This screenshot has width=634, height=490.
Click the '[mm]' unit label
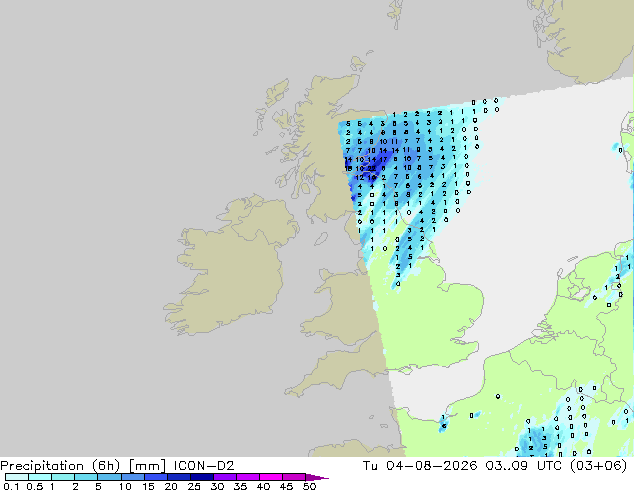[x=147, y=466]
